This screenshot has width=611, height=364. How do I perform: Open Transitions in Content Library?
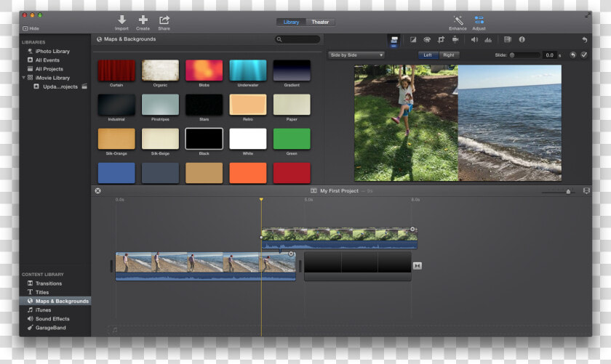tap(48, 283)
